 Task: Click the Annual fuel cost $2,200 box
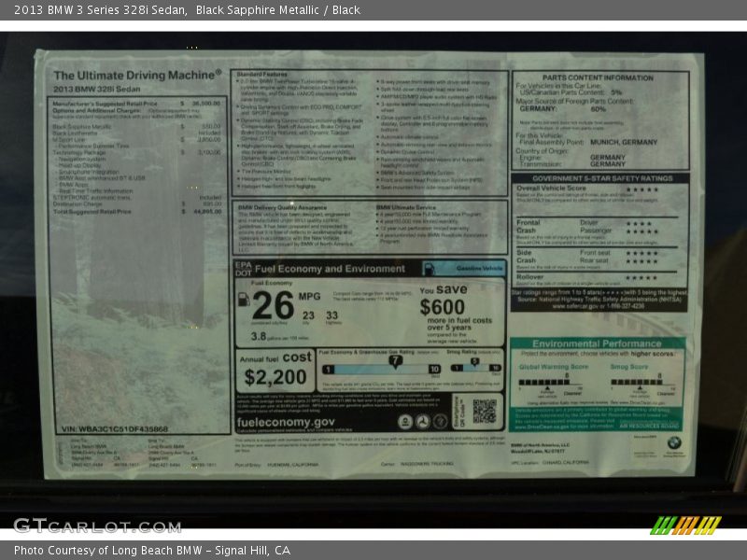(275, 371)
